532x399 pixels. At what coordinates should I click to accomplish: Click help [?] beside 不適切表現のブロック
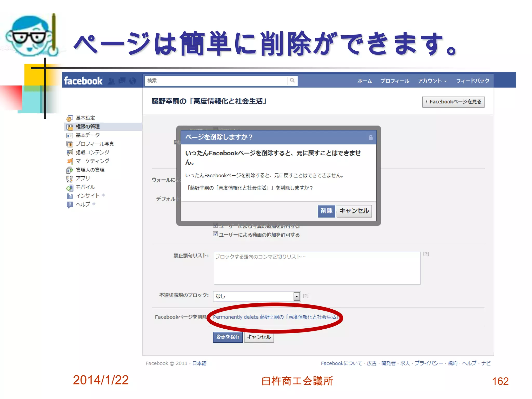(306, 296)
